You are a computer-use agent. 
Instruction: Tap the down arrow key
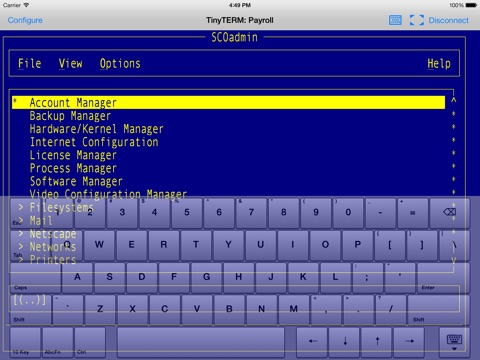point(345,342)
